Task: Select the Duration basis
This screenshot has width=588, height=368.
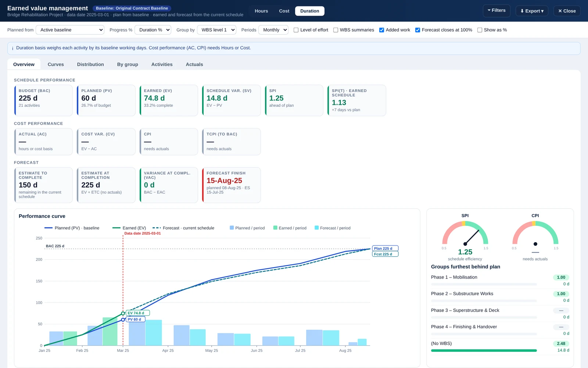Action: pyautogui.click(x=310, y=11)
